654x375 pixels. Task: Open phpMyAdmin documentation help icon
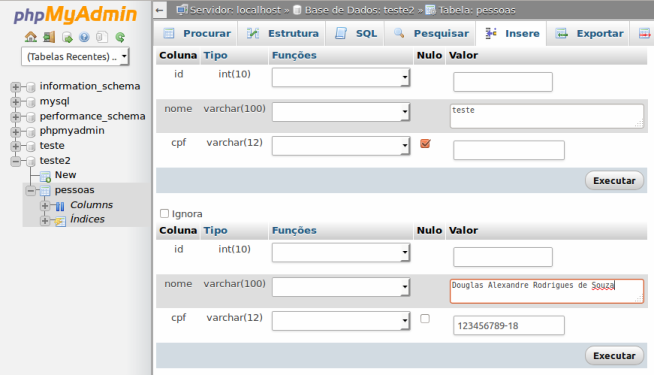tap(84, 37)
